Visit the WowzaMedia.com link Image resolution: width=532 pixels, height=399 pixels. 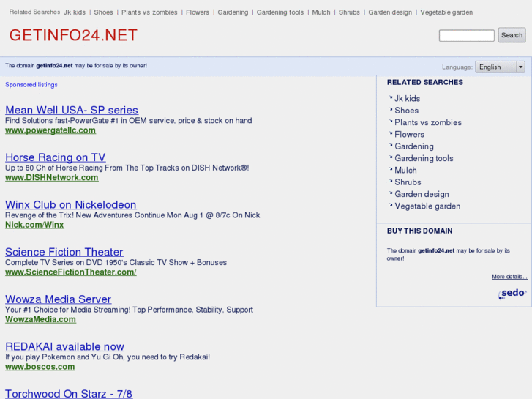pos(40,319)
